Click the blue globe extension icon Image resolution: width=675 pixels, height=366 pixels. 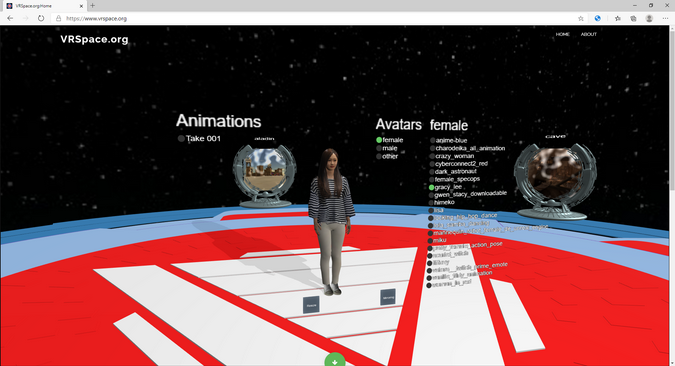pos(598,19)
